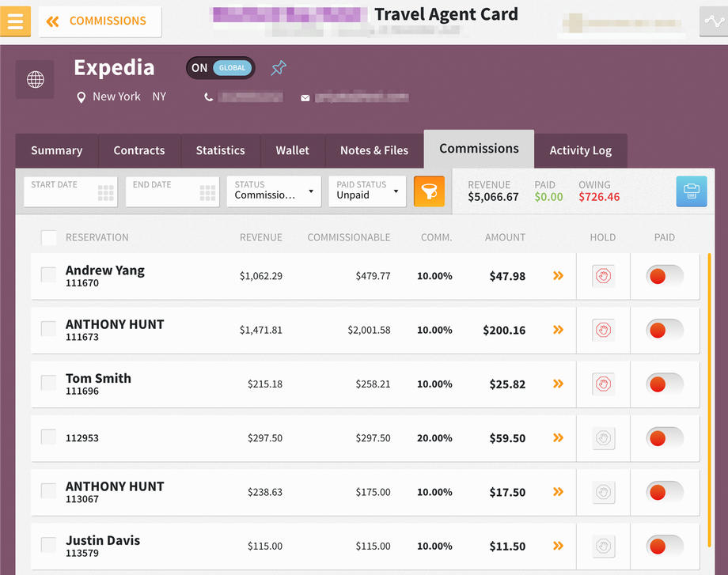Mark Andrew Yang commission as paid
Image resolution: width=728 pixels, height=575 pixels.
(x=665, y=276)
